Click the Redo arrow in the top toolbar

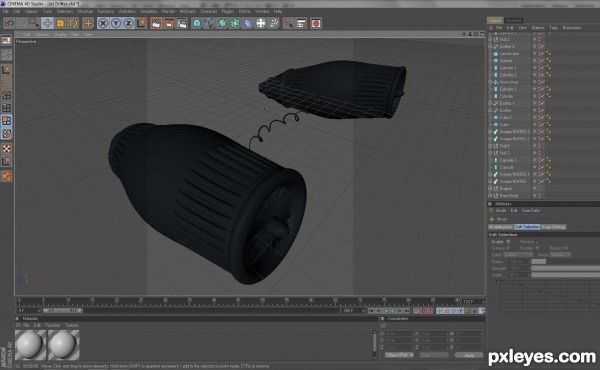click(x=22, y=23)
